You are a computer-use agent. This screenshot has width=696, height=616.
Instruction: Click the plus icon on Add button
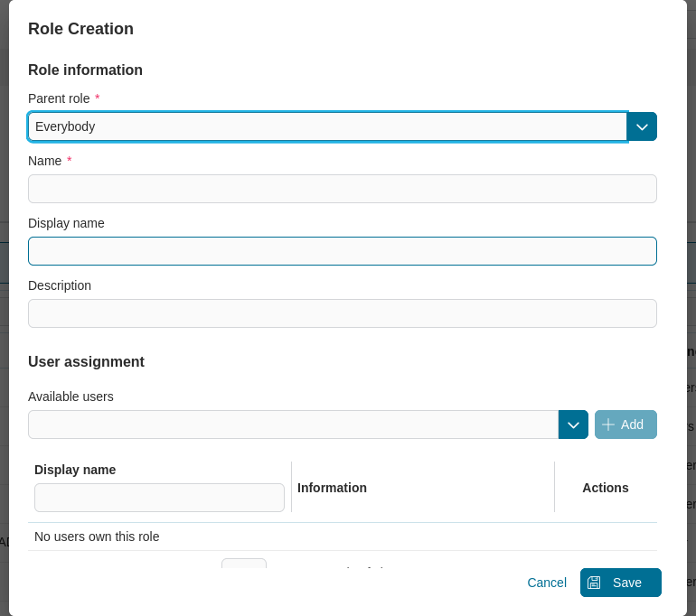pyautogui.click(x=608, y=425)
